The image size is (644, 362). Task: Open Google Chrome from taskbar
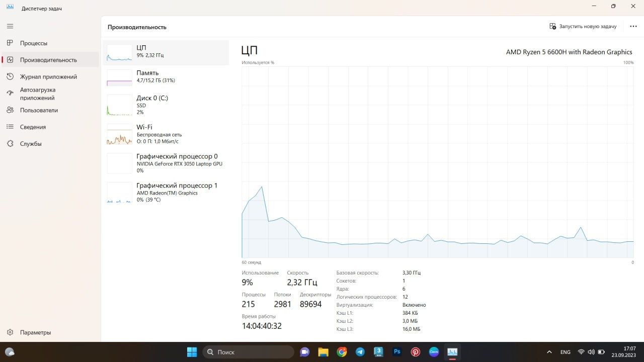point(342,352)
